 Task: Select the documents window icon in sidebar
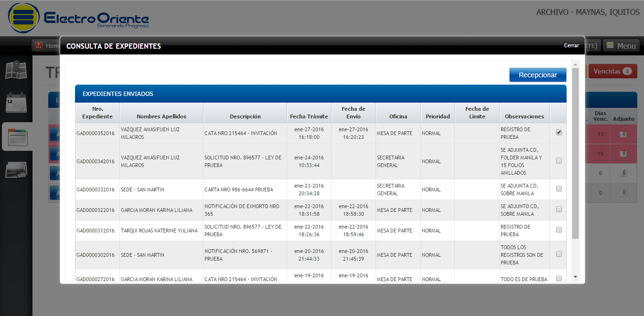point(18,137)
